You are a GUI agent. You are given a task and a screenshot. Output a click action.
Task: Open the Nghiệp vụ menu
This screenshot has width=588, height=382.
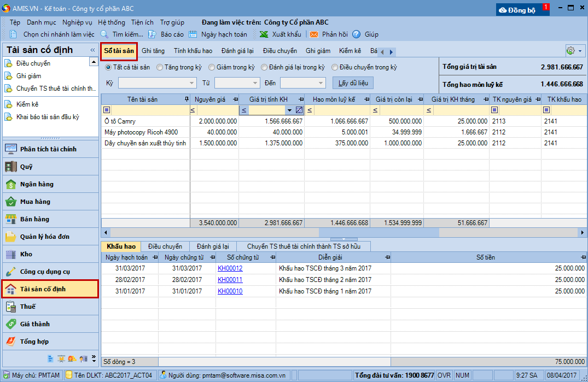coord(77,22)
